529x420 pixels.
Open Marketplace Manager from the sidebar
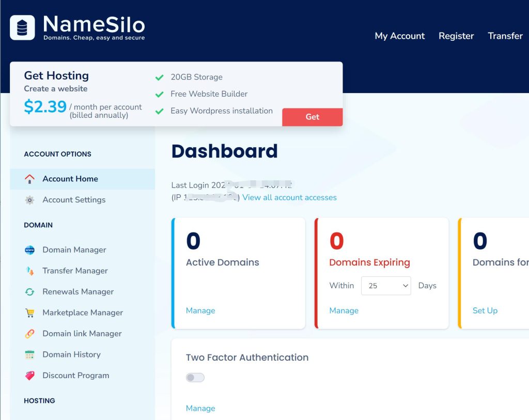(x=82, y=313)
